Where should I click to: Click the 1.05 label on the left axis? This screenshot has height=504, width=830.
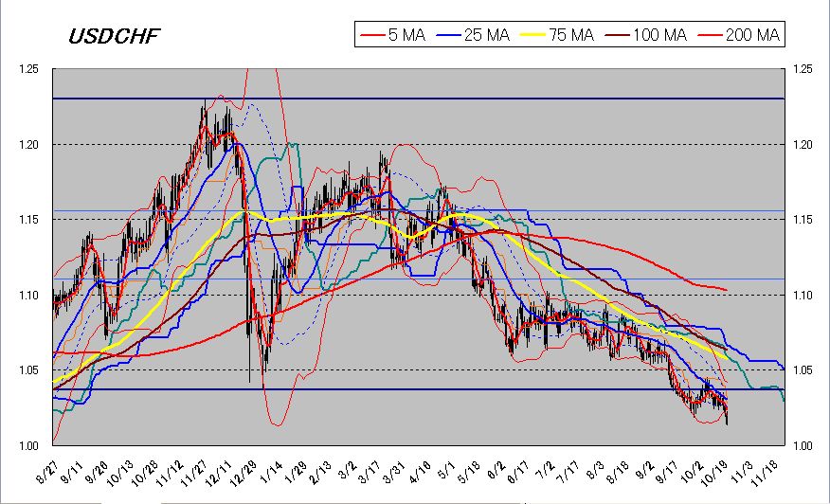click(28, 370)
